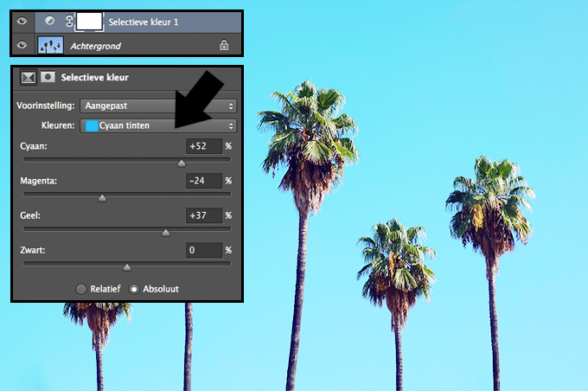This screenshot has width=588, height=391.
Task: Click the cyan color swatch in Kleuren
Action: [92, 125]
